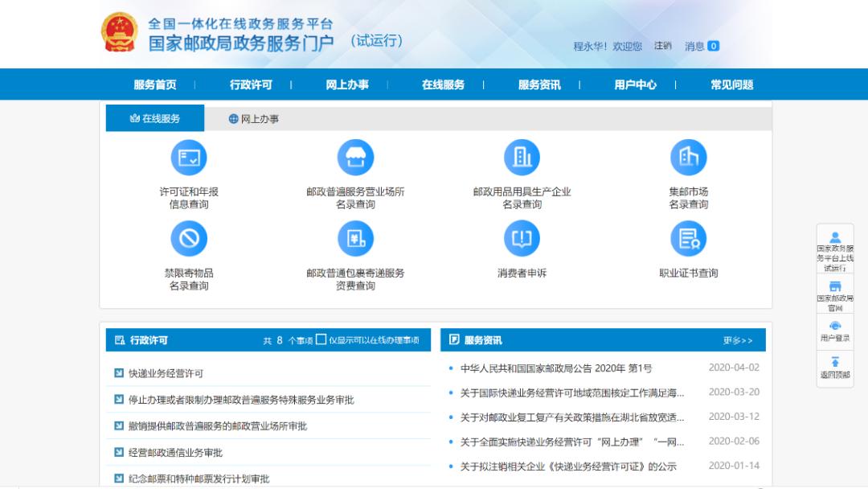Open the 许可证和年报信息查询 icon
The height and width of the screenshot is (489, 868).
tap(189, 158)
